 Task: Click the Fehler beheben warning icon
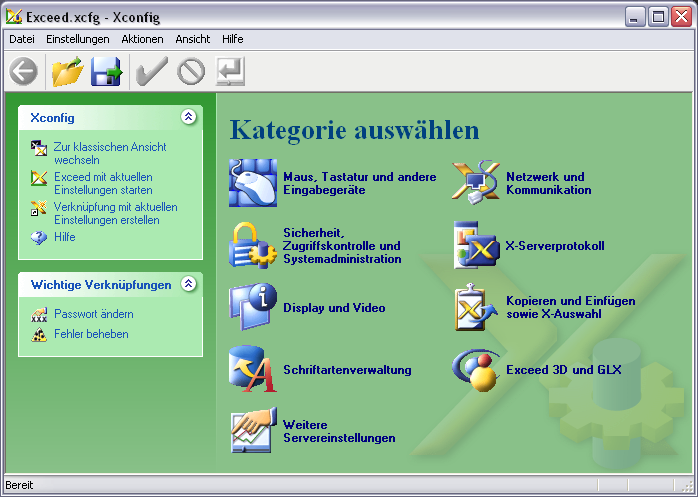coord(39,334)
